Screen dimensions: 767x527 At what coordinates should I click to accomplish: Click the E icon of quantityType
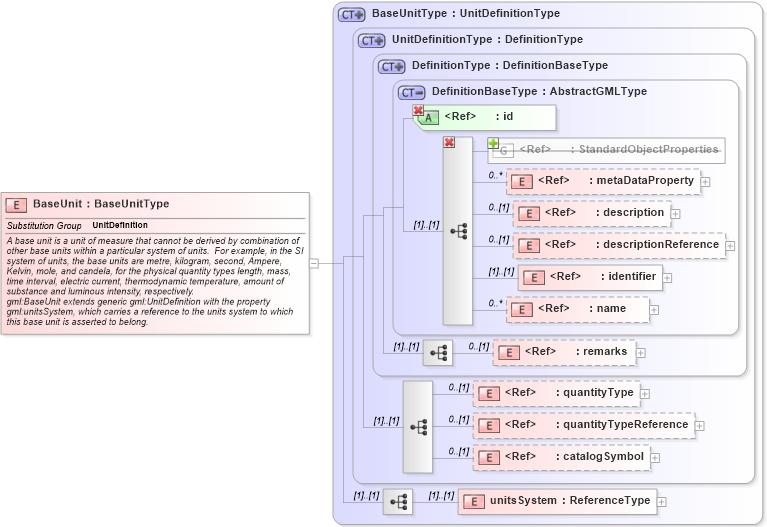pos(489,394)
